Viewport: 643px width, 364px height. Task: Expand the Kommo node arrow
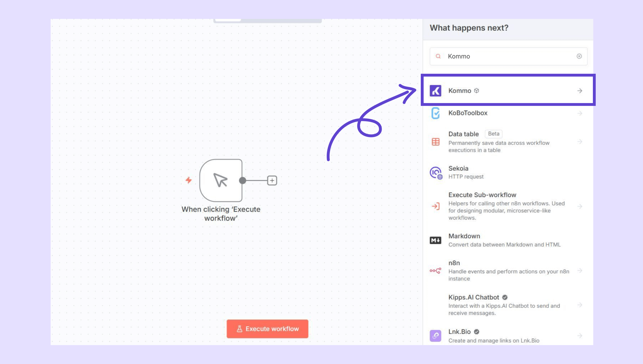579,91
